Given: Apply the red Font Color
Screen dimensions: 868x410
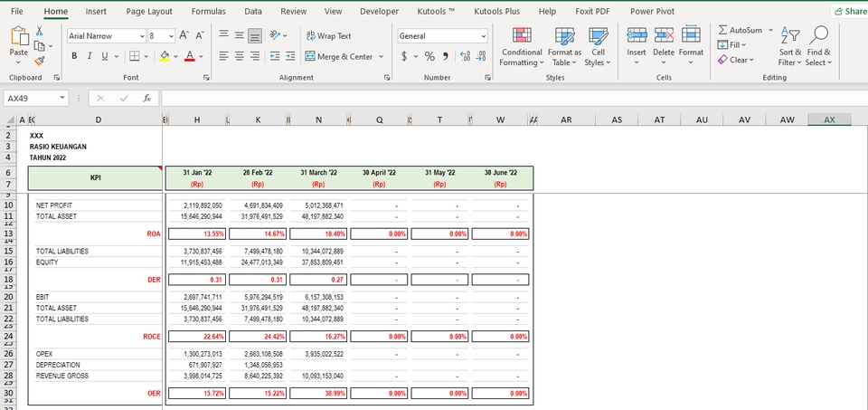Looking at the screenshot, I should (x=189, y=56).
